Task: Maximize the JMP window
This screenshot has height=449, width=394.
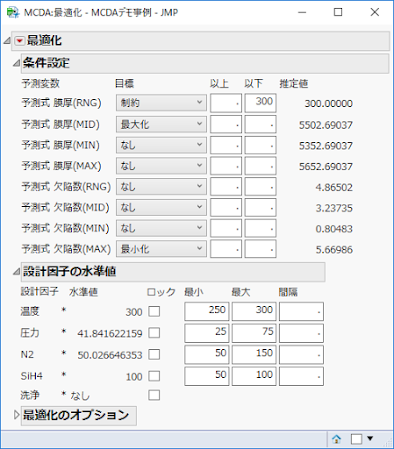Action: point(338,12)
